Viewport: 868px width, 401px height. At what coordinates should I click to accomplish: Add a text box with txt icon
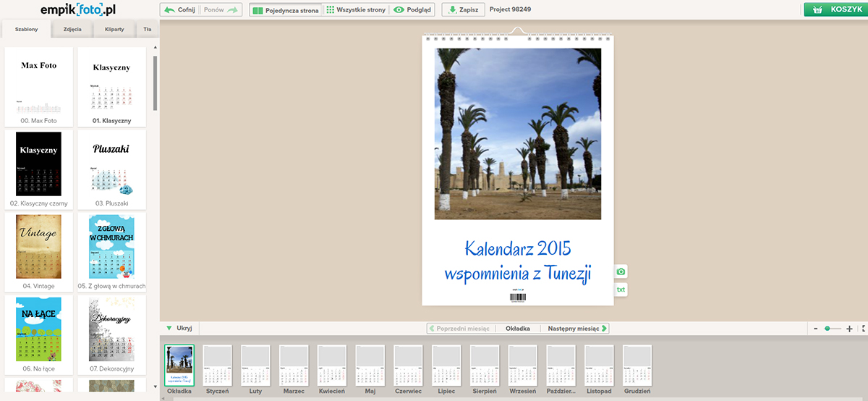(621, 290)
